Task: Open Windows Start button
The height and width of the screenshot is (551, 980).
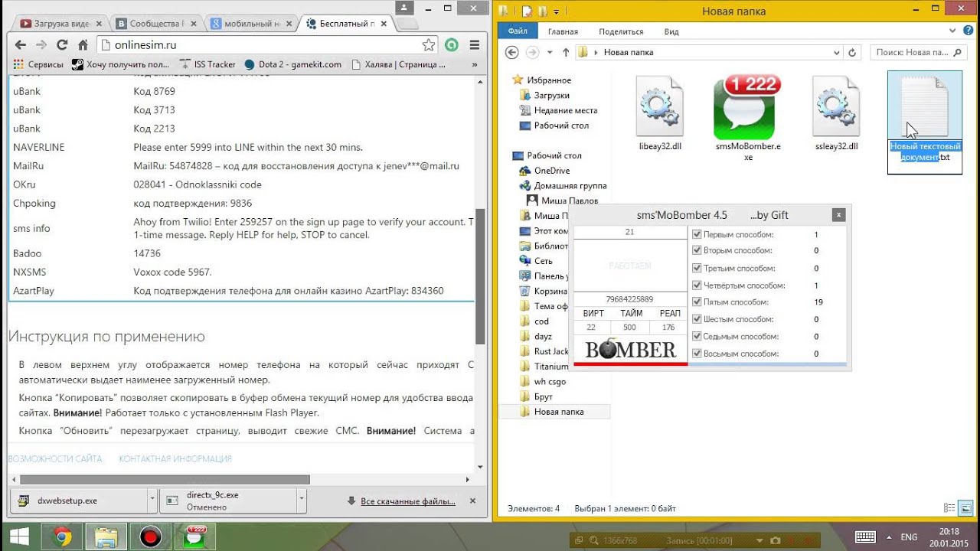Action: tap(19, 536)
